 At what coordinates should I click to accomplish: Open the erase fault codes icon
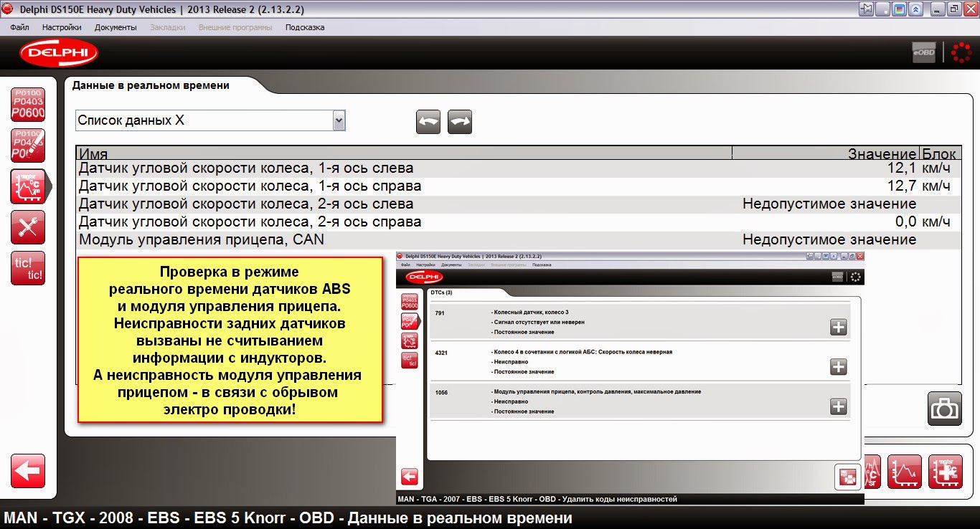28,146
